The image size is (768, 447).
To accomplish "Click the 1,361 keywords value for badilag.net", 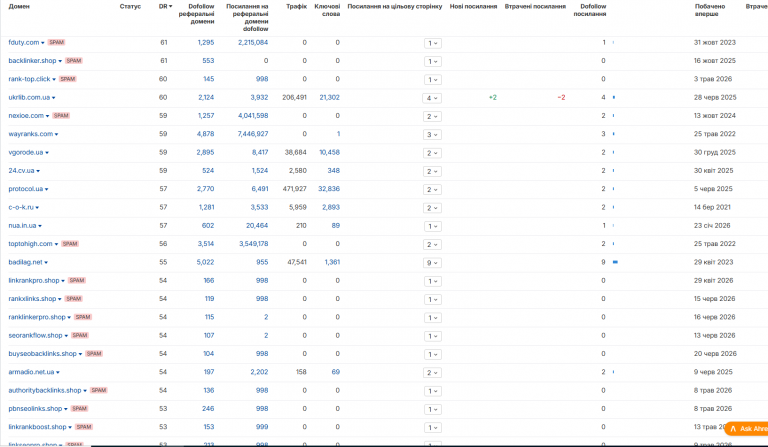I will 332,262.
